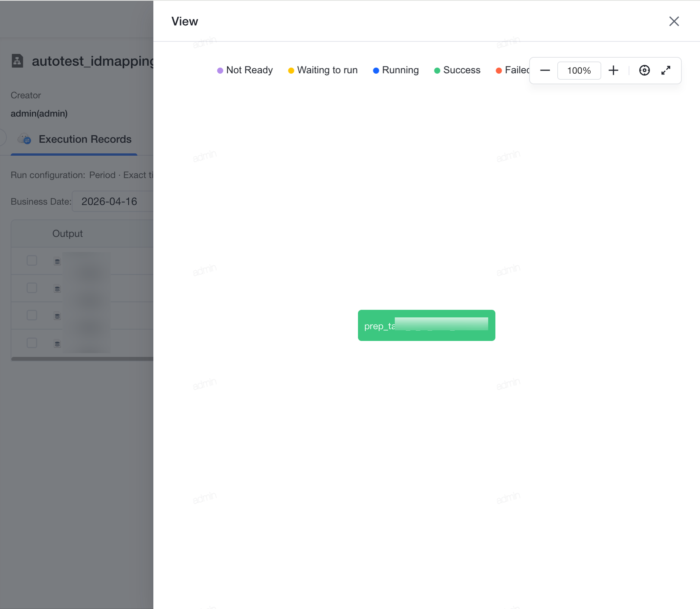
Task: Close the View panel
Action: pos(674,21)
